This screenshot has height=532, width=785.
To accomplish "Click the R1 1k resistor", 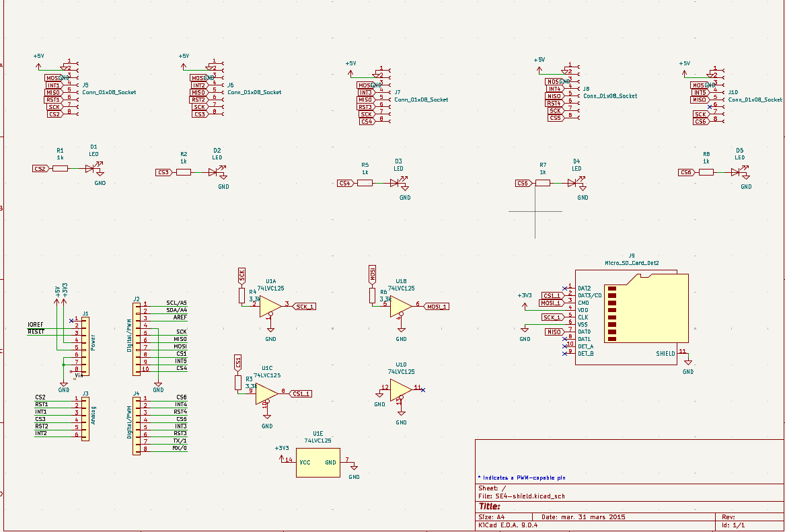I will point(60,168).
